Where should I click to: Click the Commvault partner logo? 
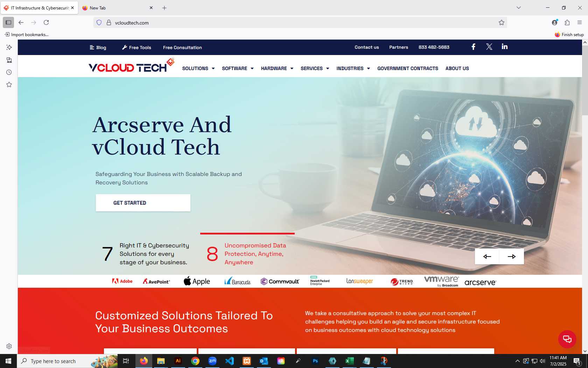(280, 281)
